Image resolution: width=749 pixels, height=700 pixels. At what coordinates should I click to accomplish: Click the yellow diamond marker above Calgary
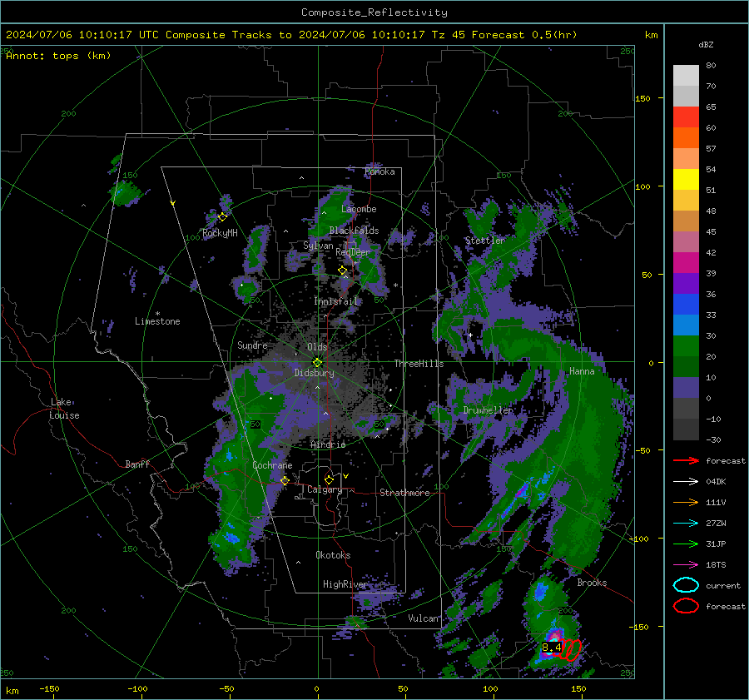click(329, 479)
